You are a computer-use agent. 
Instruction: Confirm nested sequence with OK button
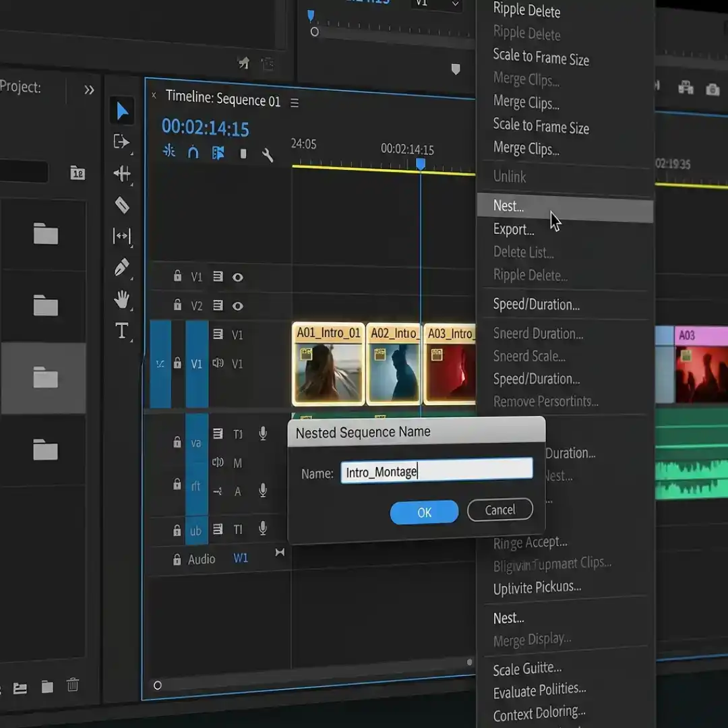(424, 512)
